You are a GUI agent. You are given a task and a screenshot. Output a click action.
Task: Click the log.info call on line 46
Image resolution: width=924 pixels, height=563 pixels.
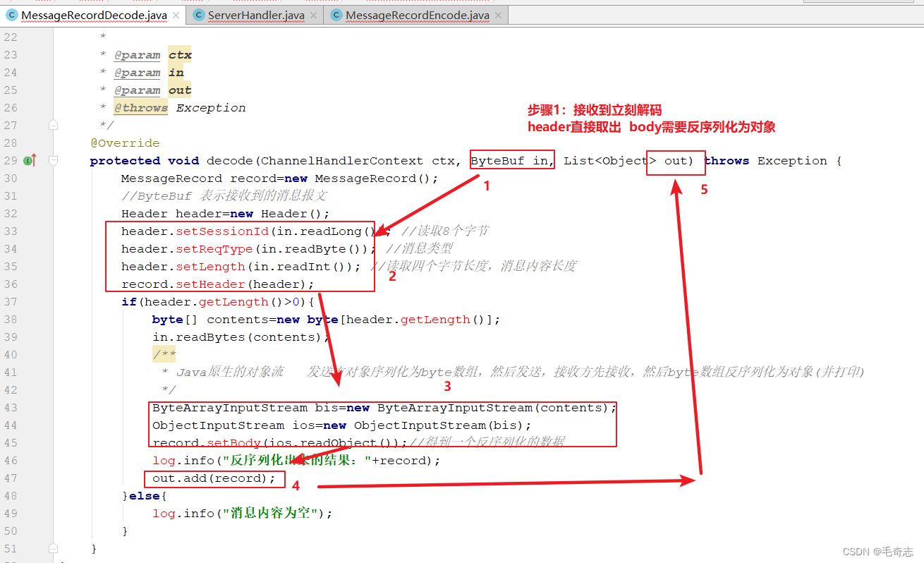[x=296, y=461]
